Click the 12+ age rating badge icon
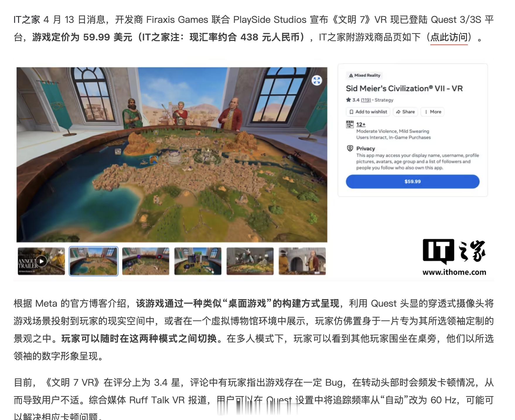 (x=350, y=124)
